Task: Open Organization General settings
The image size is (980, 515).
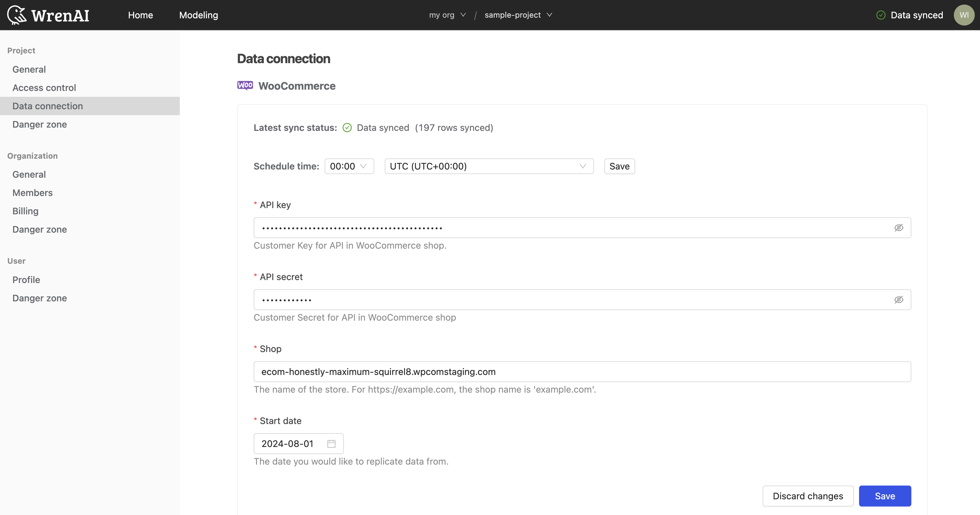Action: coord(90,174)
